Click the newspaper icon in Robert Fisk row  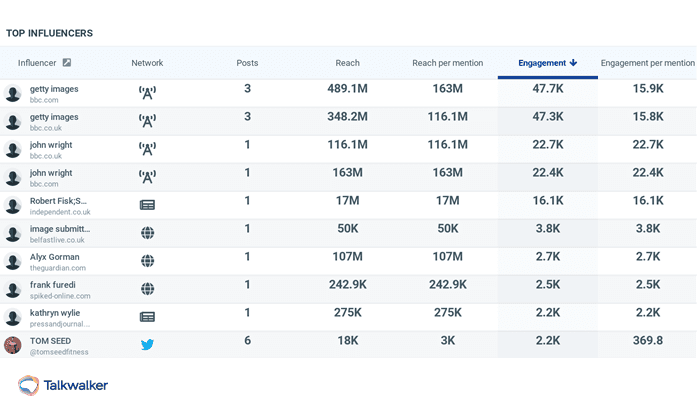(x=147, y=205)
